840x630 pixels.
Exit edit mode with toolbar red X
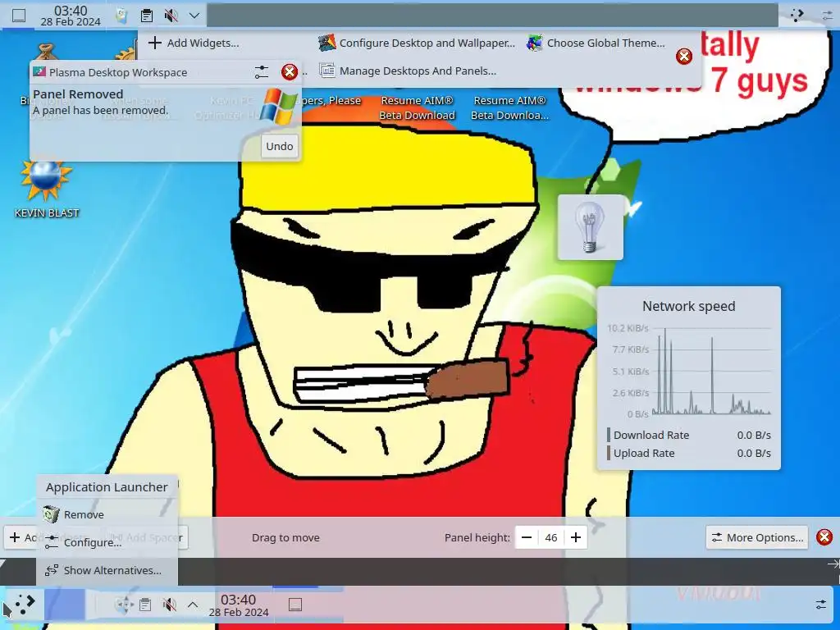point(683,57)
